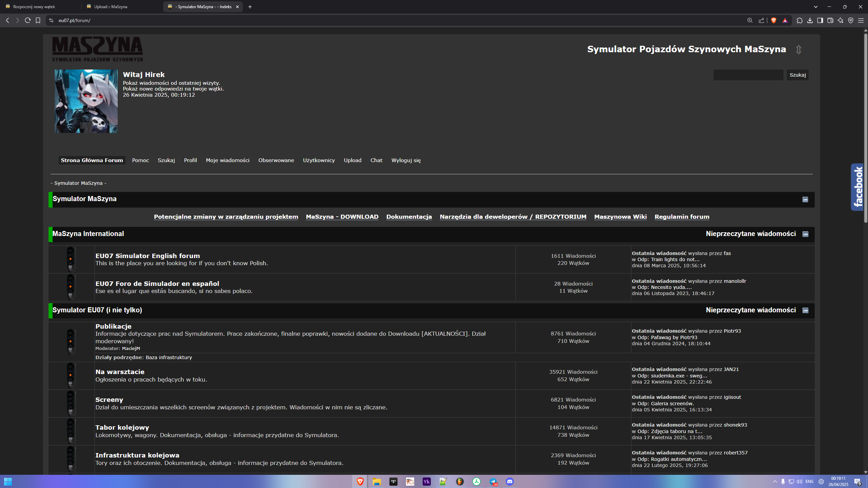Screen dimensions: 868x488
Task: Go back to the previous page
Action: (7, 20)
